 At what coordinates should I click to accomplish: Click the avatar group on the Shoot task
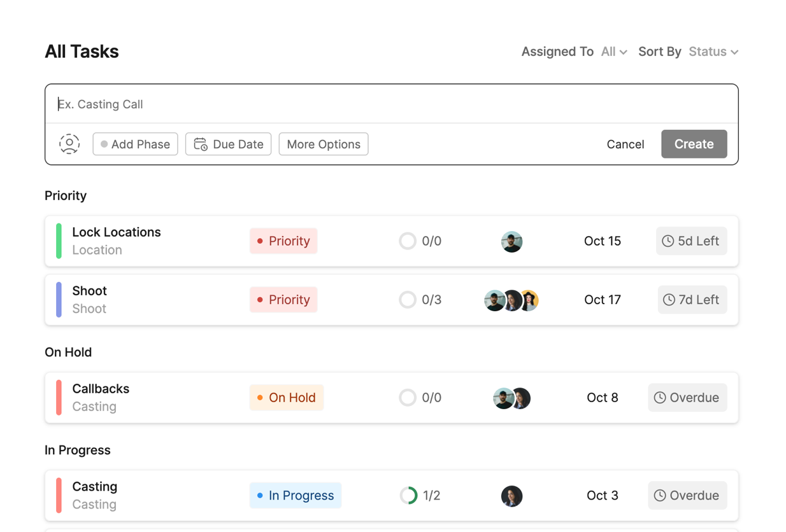[511, 300]
